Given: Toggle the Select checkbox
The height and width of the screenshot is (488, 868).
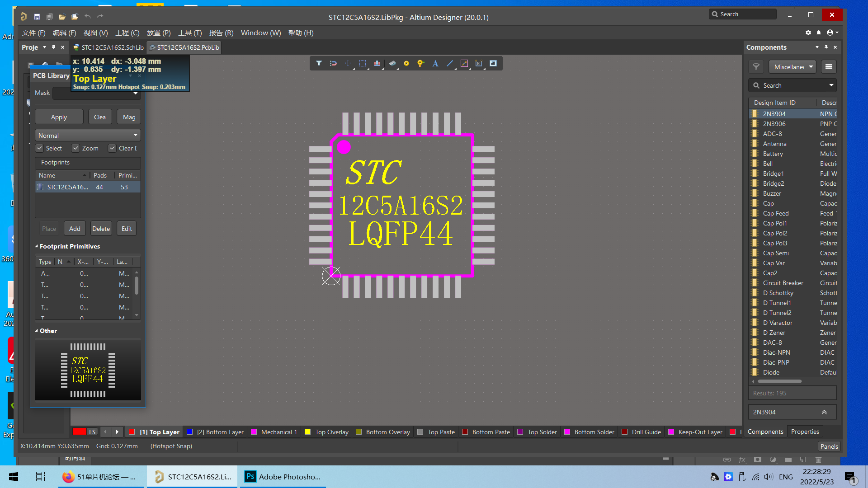Looking at the screenshot, I should [40, 148].
